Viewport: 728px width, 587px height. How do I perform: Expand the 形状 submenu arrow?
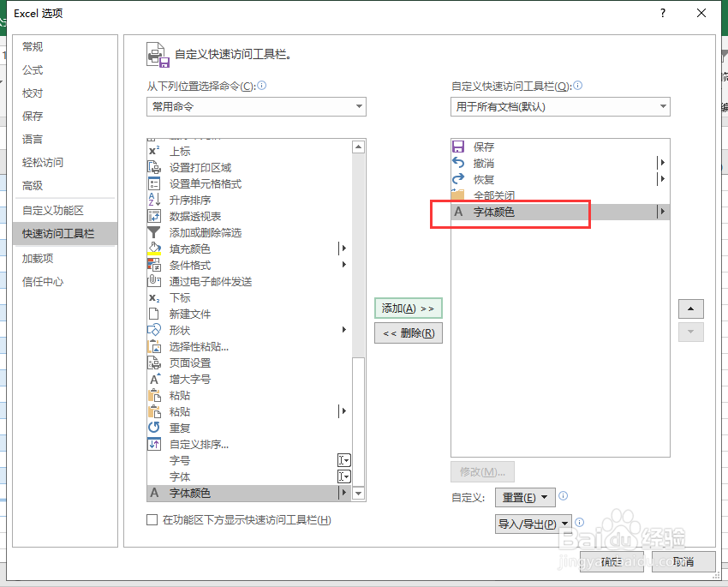pyautogui.click(x=344, y=330)
